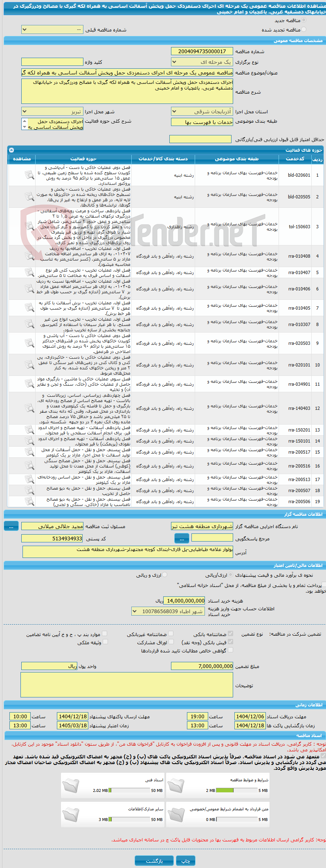Open the bank account شهر اطباء dropdown
Viewport: 326px width, 868px height.
168,611
